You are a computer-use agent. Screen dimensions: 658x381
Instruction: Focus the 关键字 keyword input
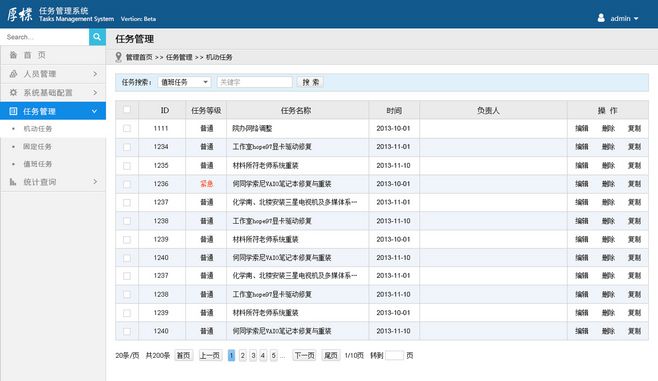click(x=255, y=82)
